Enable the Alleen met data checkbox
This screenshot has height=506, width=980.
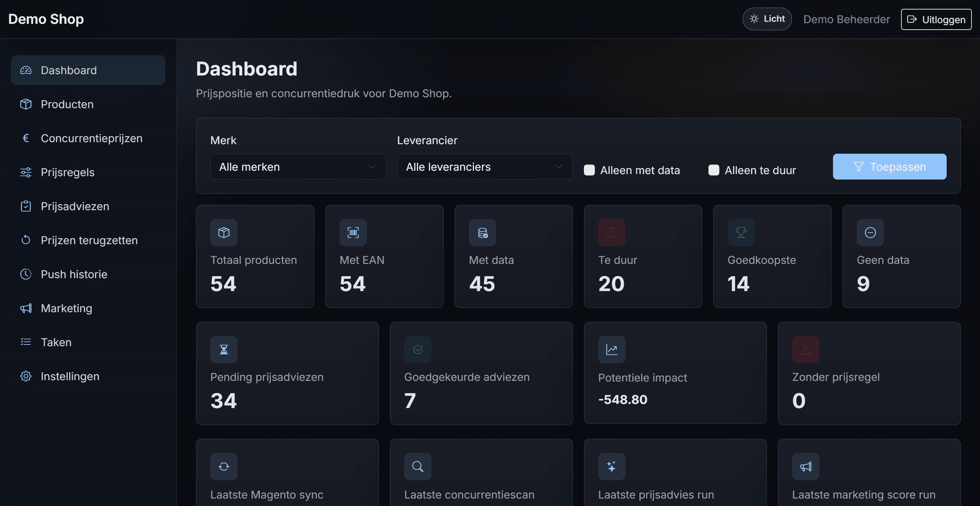click(589, 170)
